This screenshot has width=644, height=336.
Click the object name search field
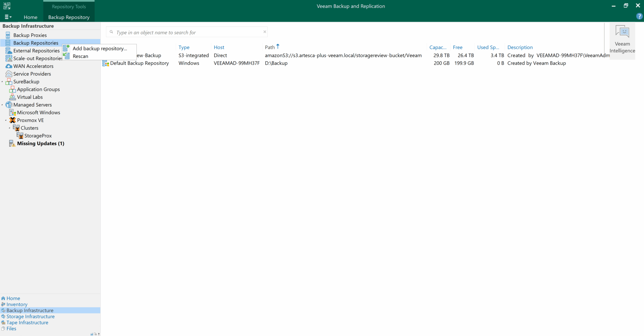pos(187,32)
